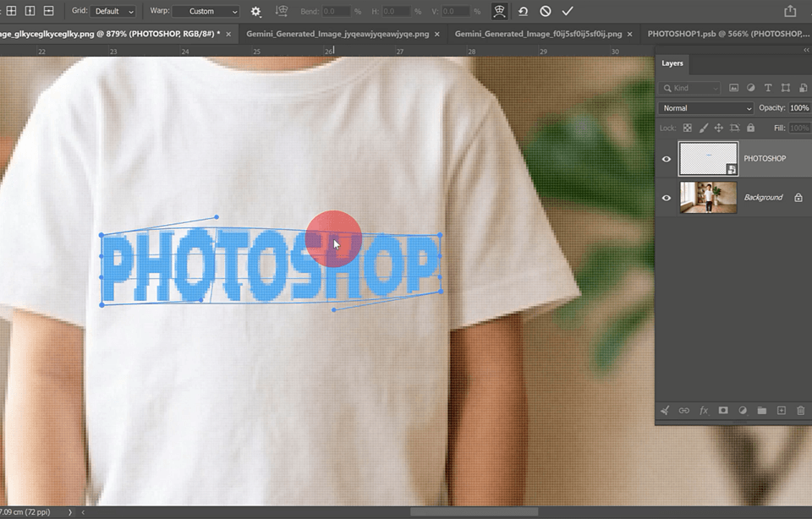Link layers using the chain icon

pos(684,410)
